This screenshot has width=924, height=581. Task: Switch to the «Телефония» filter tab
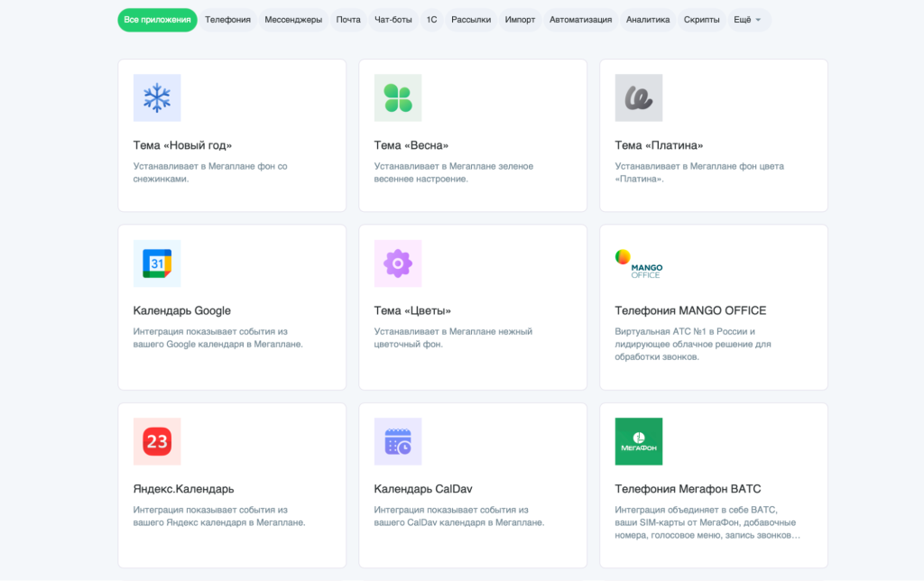click(227, 19)
